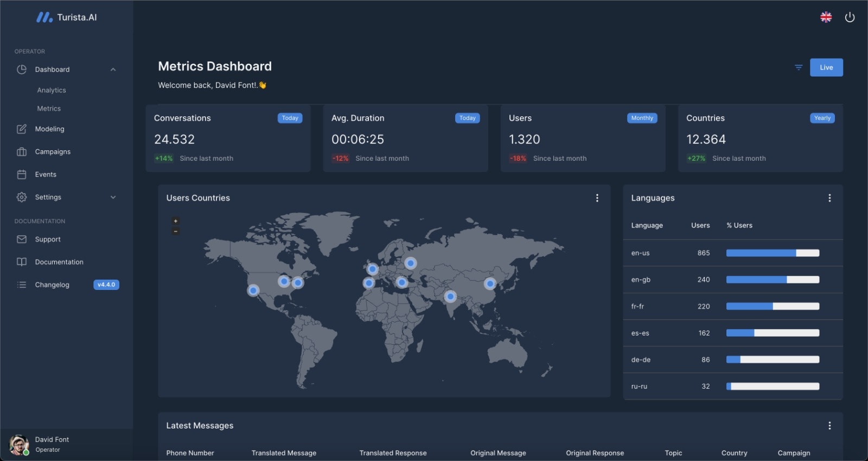Screen dimensions: 868x461
Task: Zoom in on the world map
Action: click(175, 221)
